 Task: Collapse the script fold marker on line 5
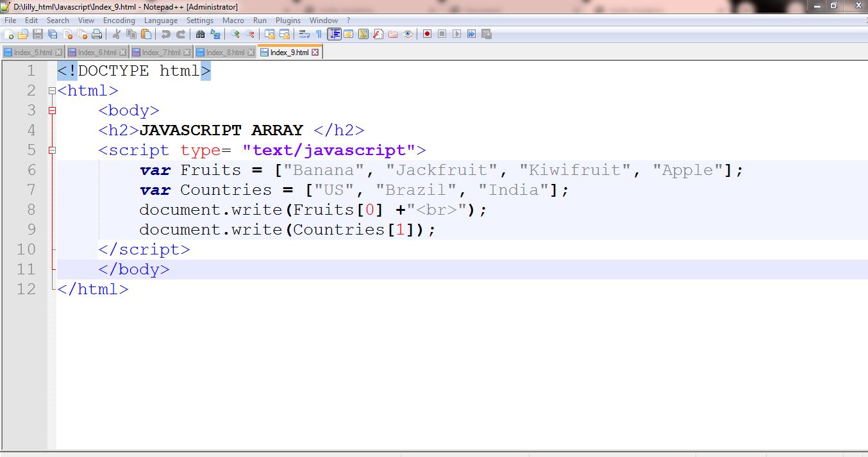(52, 151)
